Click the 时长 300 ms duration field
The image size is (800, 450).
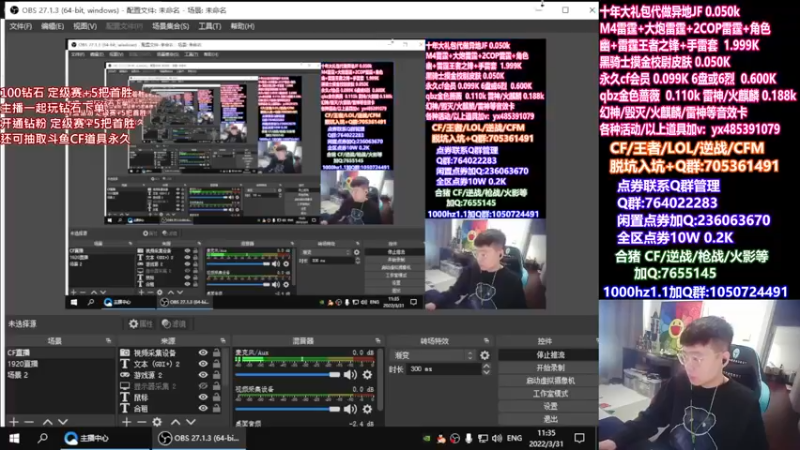point(443,369)
